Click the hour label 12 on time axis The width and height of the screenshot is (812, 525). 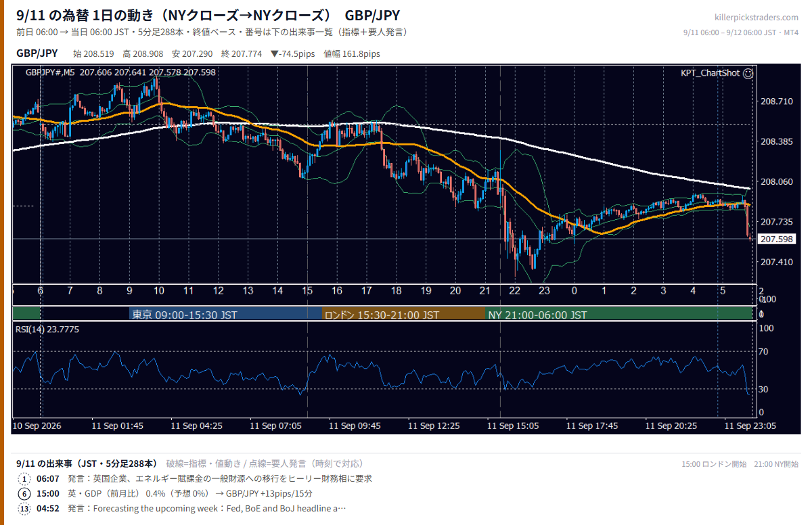click(x=219, y=291)
